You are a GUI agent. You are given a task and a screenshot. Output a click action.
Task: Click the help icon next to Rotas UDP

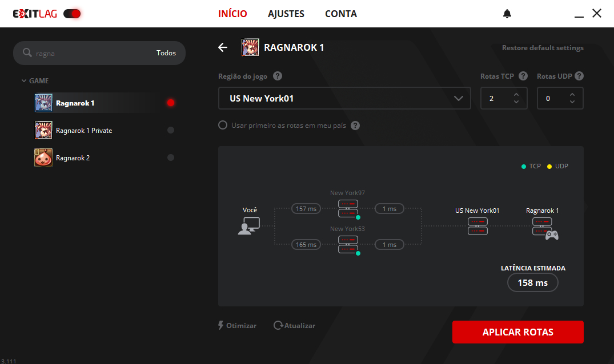[x=579, y=76]
